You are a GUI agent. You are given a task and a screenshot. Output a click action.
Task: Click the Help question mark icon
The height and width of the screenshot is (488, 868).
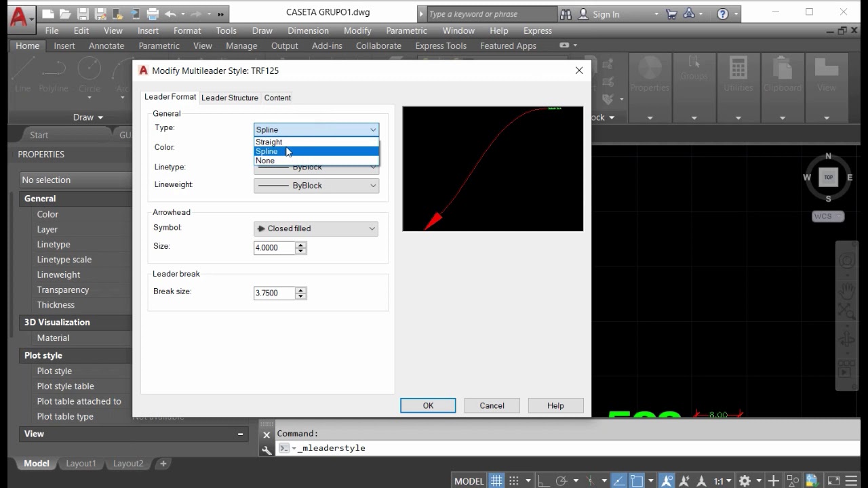(x=723, y=14)
